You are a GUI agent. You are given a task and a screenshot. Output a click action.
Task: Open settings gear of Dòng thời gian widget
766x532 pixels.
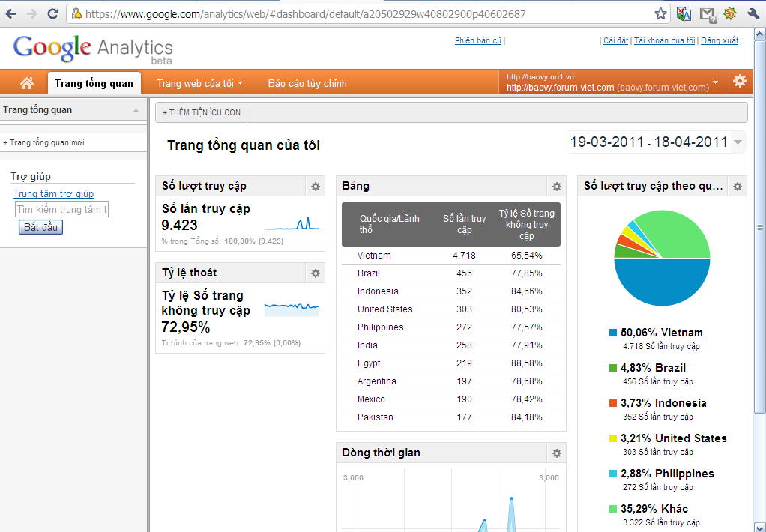(556, 453)
